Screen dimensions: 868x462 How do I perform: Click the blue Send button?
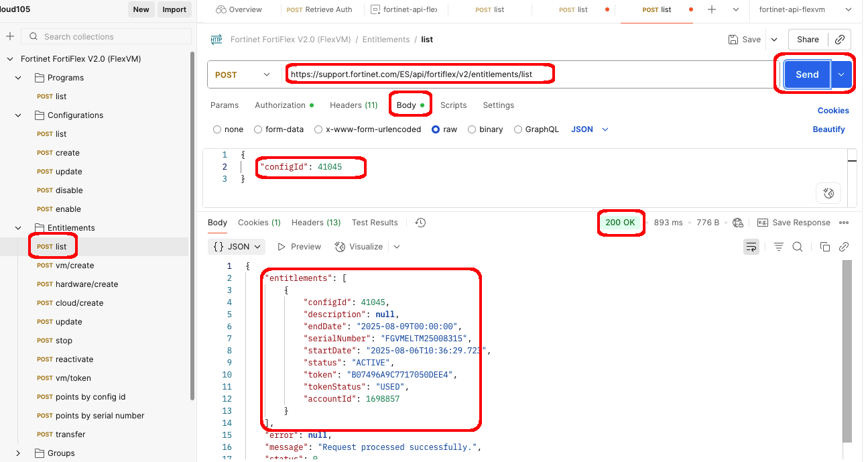pos(807,74)
